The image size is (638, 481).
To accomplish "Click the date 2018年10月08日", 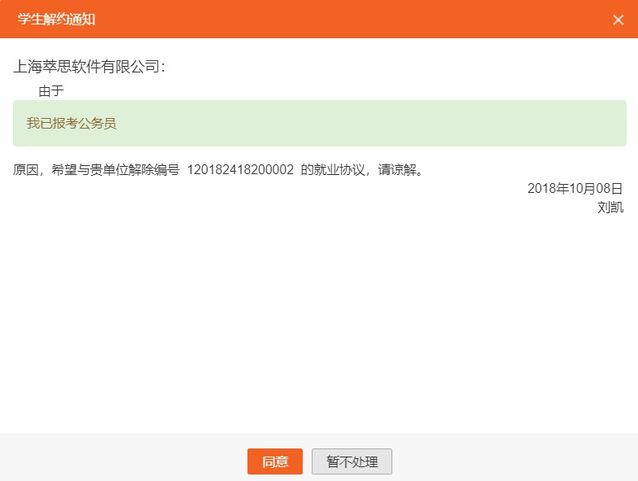I will pos(575,188).
